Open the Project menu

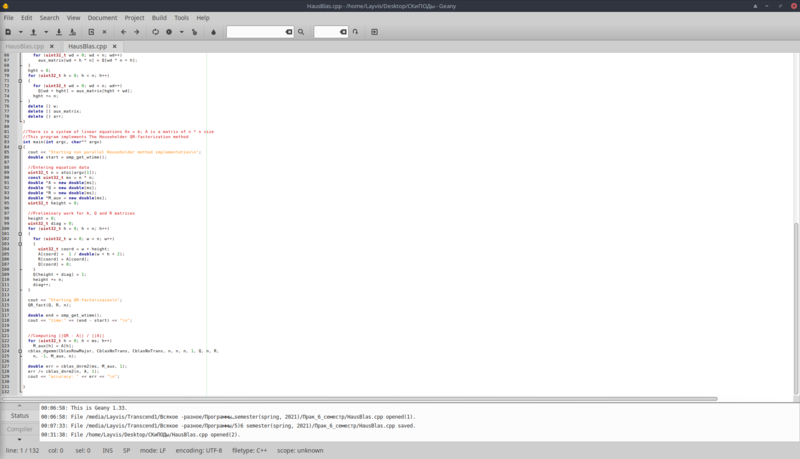[134, 17]
